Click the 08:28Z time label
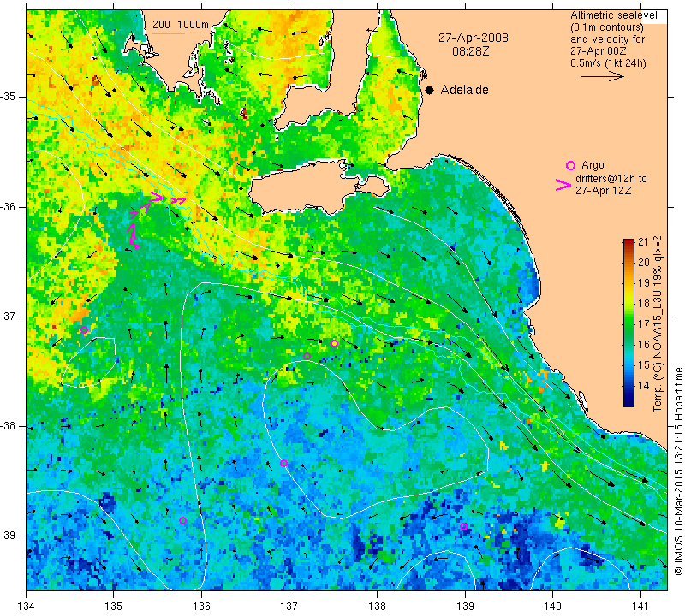Image resolution: width=685 pixels, height=616 pixels. [x=470, y=51]
